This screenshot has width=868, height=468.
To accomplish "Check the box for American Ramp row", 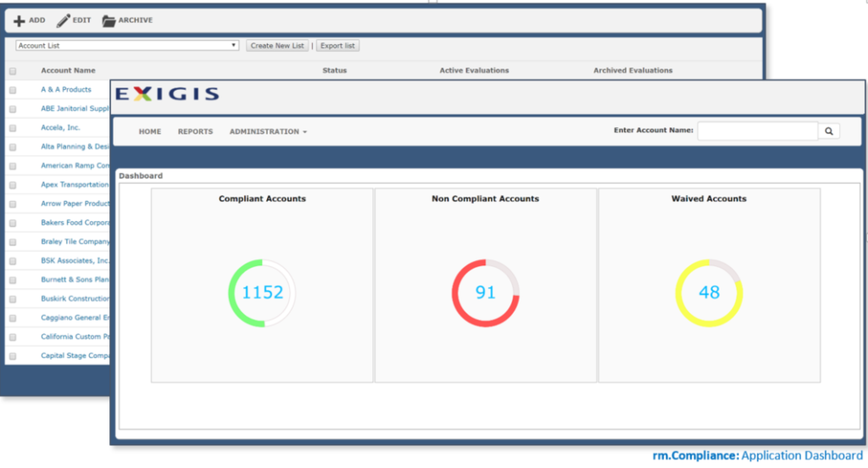I will [13, 166].
